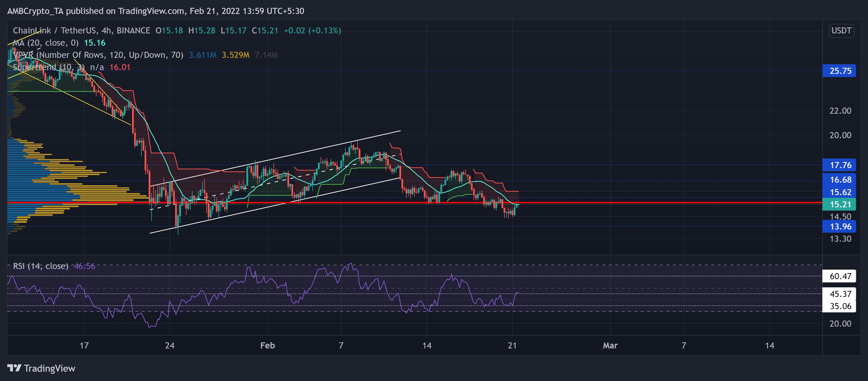Screen dimensions: 868x381
Task: Select the 25.75 price level label
Action: pyautogui.click(x=839, y=71)
